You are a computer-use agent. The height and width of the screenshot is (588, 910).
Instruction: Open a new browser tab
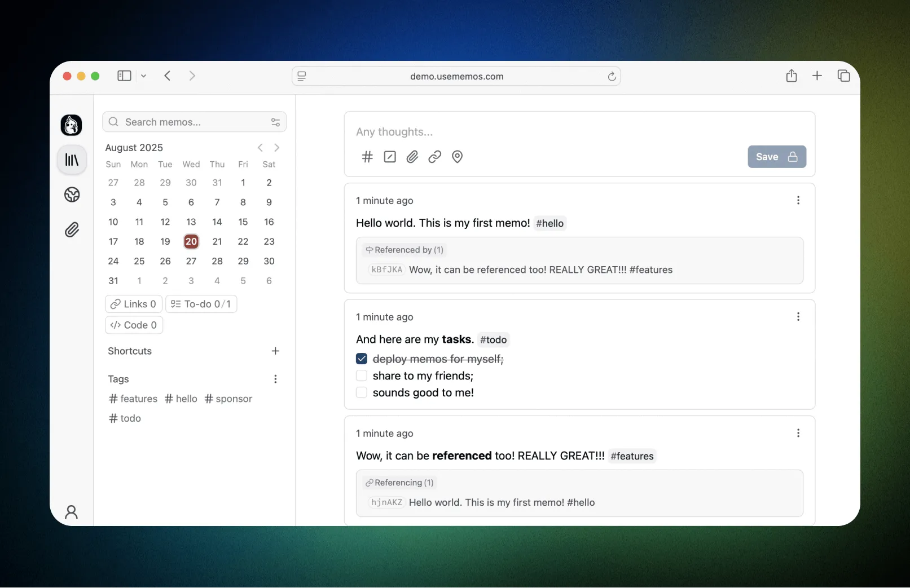[x=817, y=76]
